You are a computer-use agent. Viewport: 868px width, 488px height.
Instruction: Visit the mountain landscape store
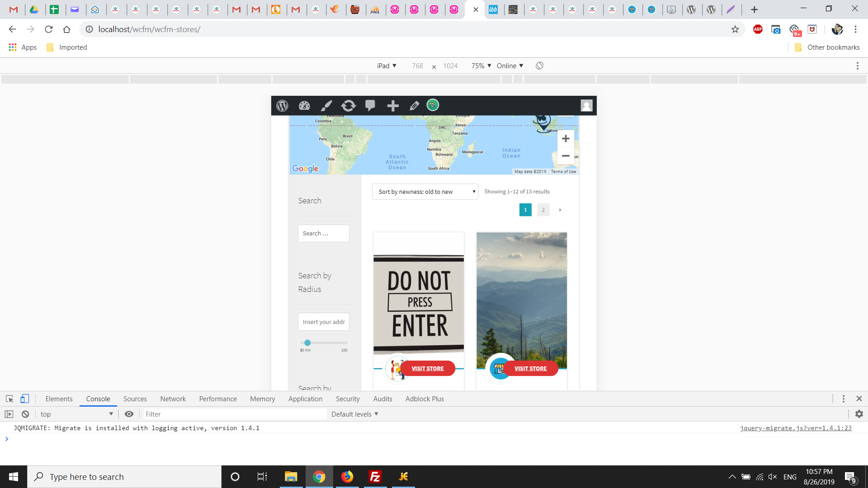coord(530,369)
